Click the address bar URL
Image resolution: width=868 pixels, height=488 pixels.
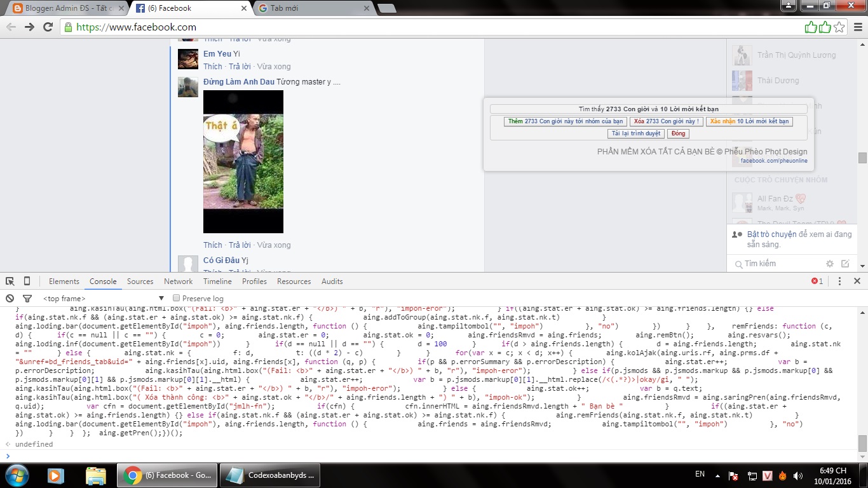point(136,27)
